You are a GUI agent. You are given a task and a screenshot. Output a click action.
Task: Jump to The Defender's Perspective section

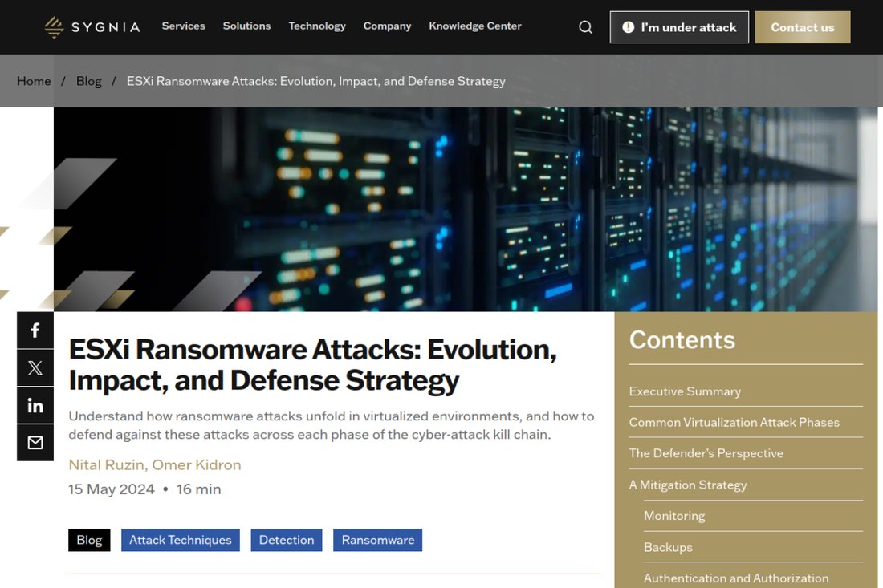click(706, 453)
